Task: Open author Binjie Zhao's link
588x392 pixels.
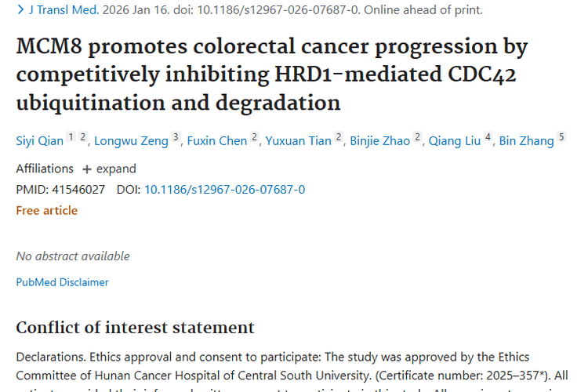Action: pyautogui.click(x=379, y=141)
